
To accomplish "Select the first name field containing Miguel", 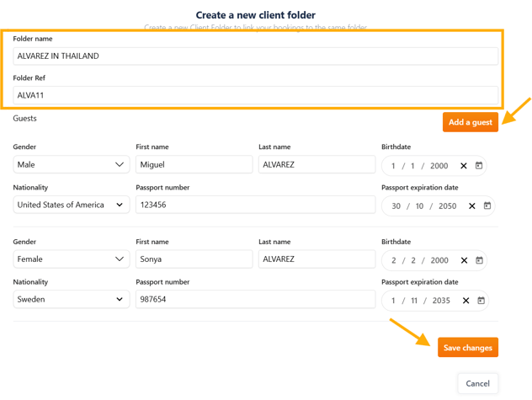I will click(x=194, y=165).
